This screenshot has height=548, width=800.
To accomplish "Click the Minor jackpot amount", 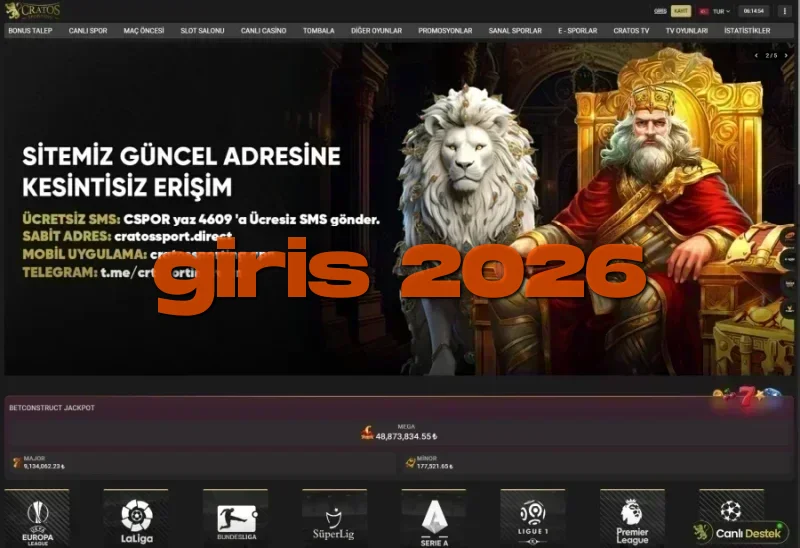I will pos(435,466).
